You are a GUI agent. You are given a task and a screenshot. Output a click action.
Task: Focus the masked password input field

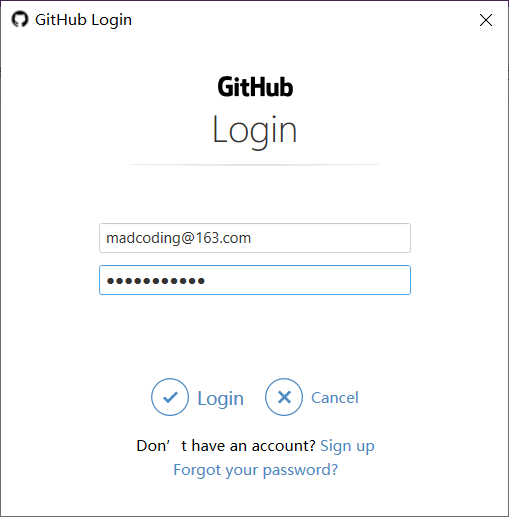(x=255, y=280)
